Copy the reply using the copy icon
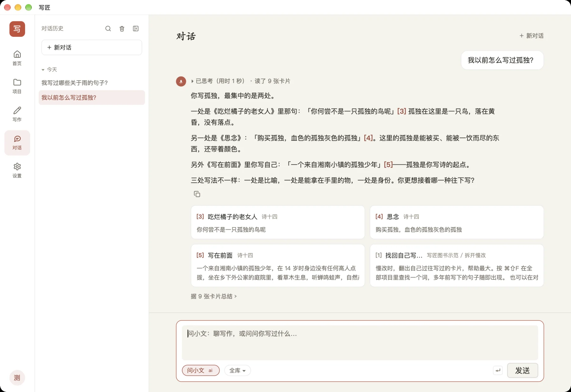Image resolution: width=571 pixels, height=392 pixels. point(197,194)
